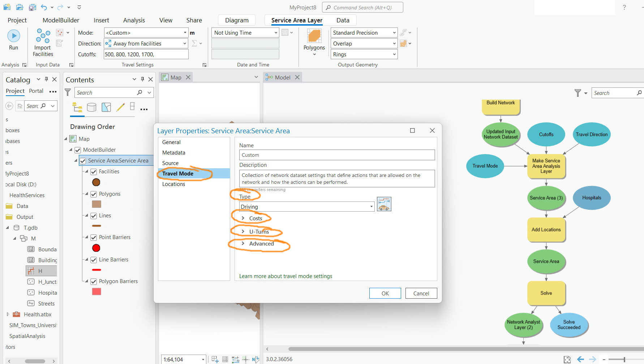Image resolution: width=644 pixels, height=364 pixels.
Task: Click the OK button
Action: tap(385, 293)
